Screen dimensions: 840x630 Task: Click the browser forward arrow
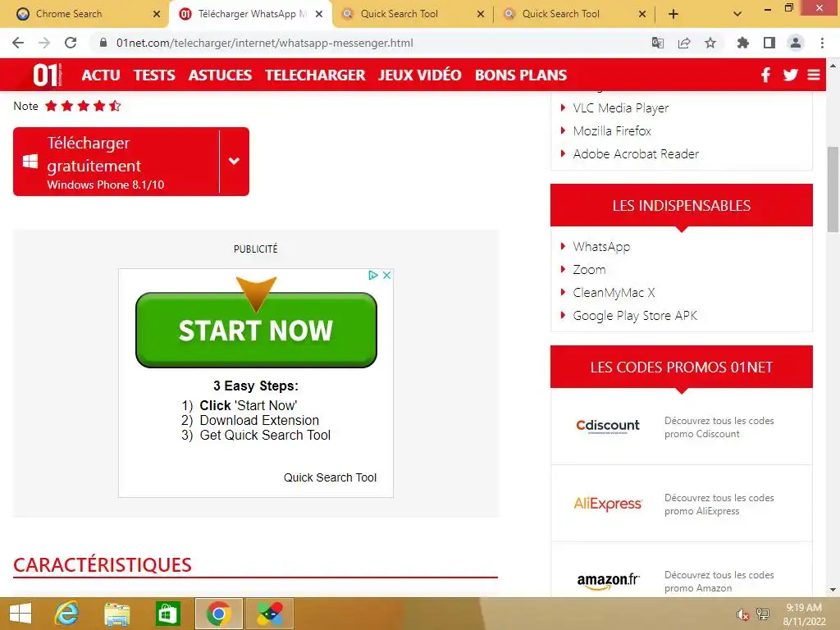click(44, 43)
